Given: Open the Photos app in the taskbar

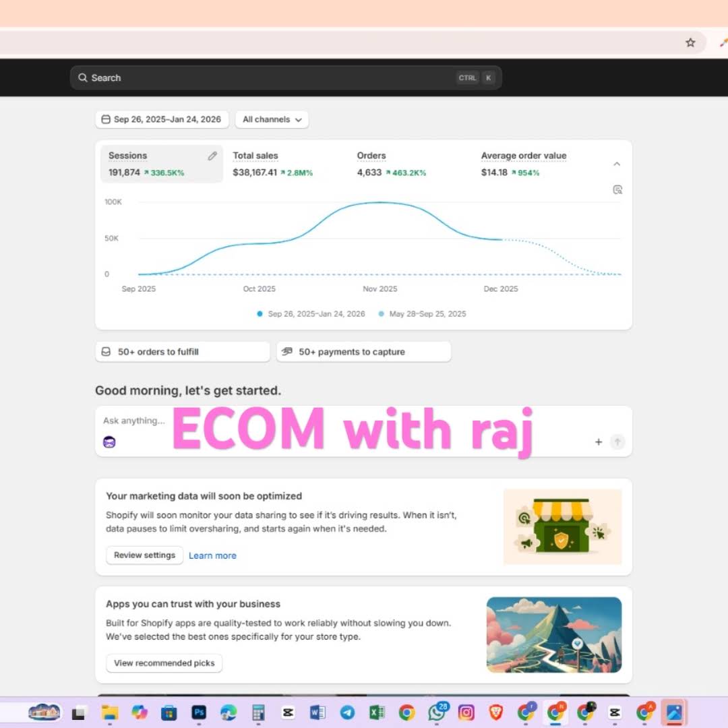Looking at the screenshot, I should click(x=674, y=712).
